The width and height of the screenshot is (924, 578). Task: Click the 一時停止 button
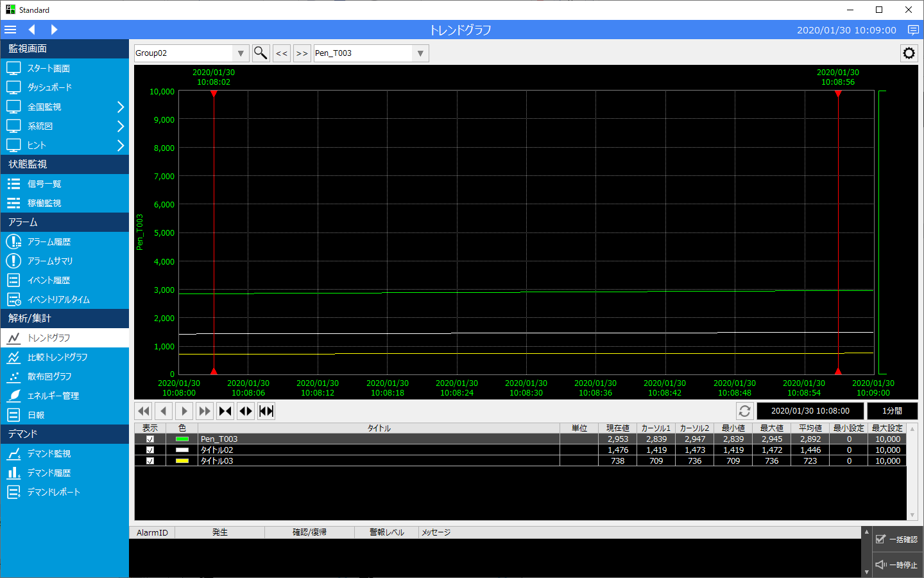pyautogui.click(x=896, y=565)
